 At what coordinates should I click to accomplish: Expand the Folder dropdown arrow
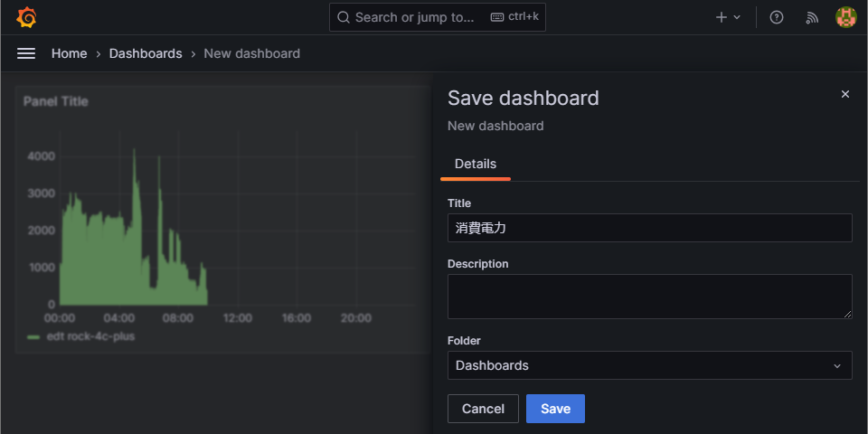tap(837, 366)
